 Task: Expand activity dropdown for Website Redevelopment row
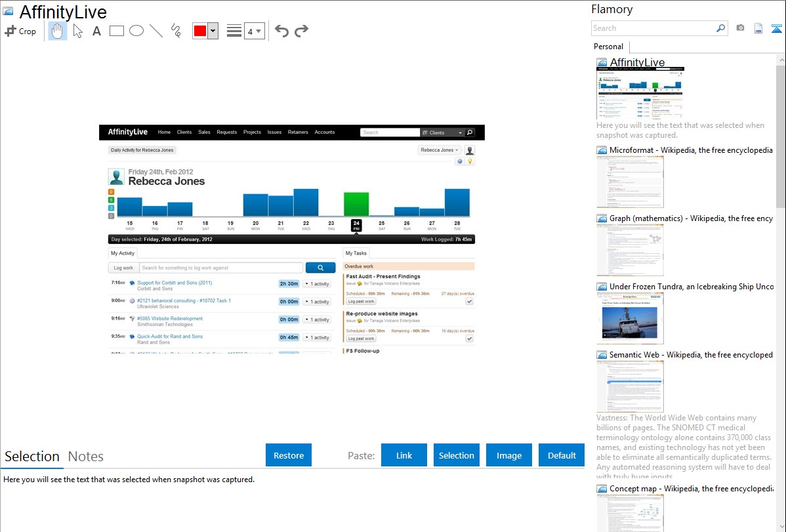coord(318,320)
